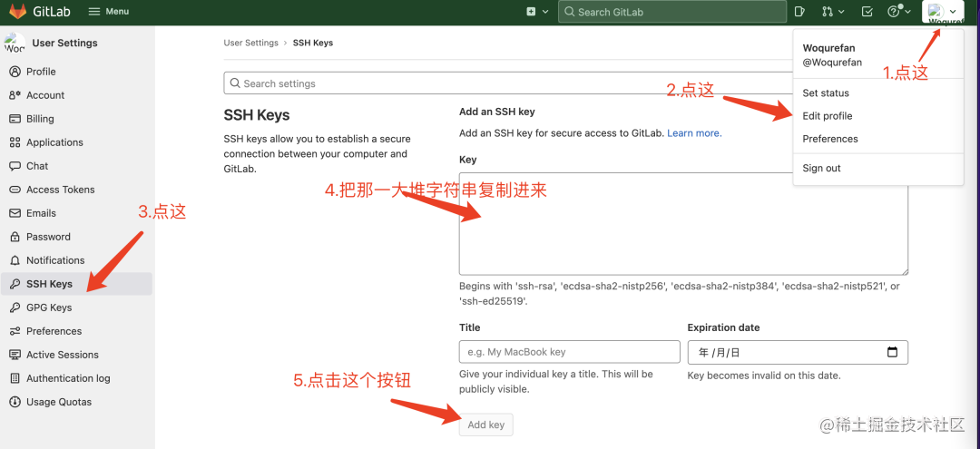This screenshot has width=980, height=449.
Task: Click the SSH Keys breadcrumb
Action: (x=312, y=44)
